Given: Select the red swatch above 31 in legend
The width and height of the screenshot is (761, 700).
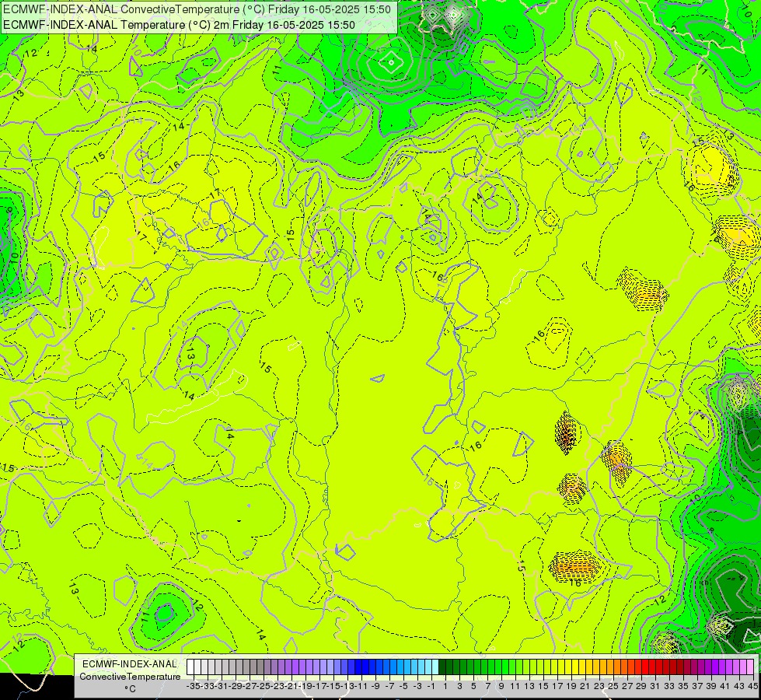Looking at the screenshot, I should (x=652, y=667).
